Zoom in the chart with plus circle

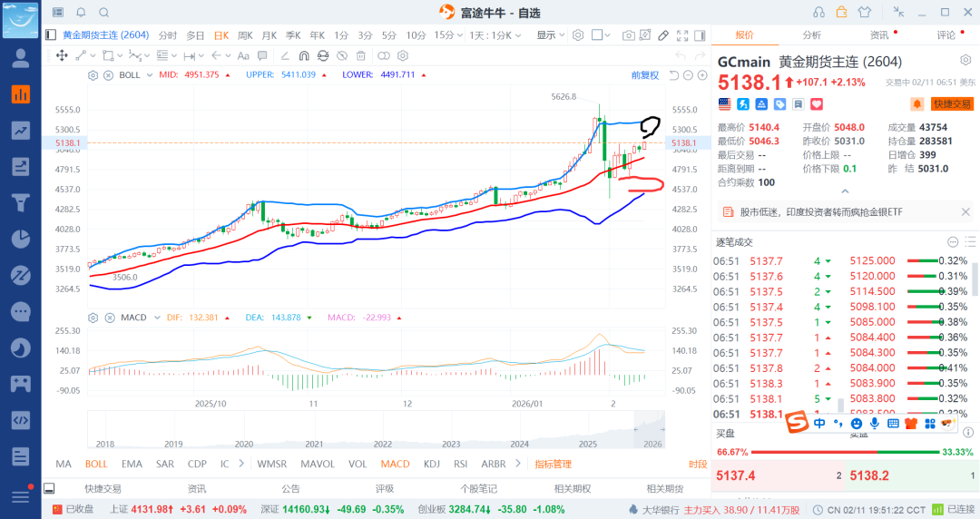(x=702, y=75)
